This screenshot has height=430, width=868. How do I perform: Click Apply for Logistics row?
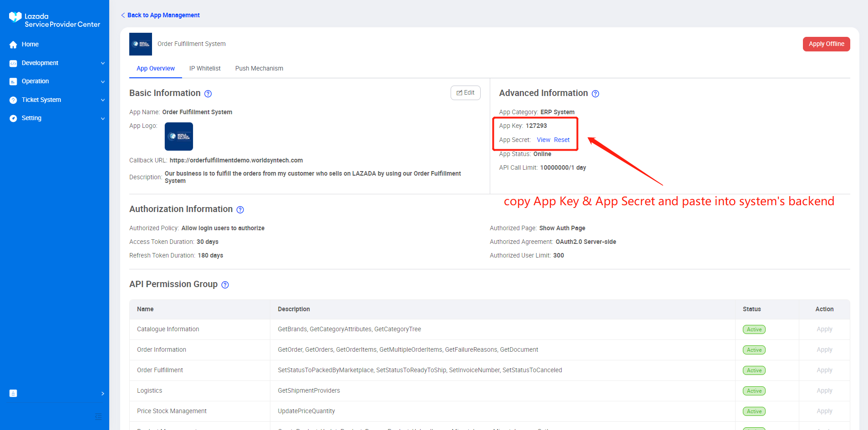coord(824,391)
